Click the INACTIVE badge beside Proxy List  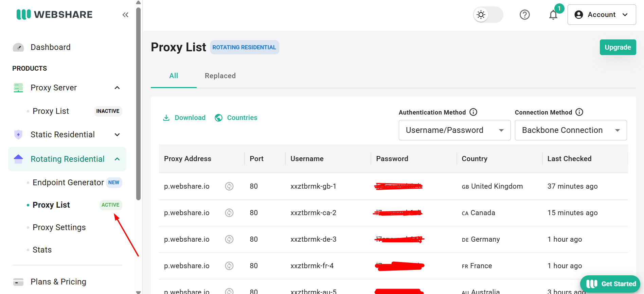(108, 111)
